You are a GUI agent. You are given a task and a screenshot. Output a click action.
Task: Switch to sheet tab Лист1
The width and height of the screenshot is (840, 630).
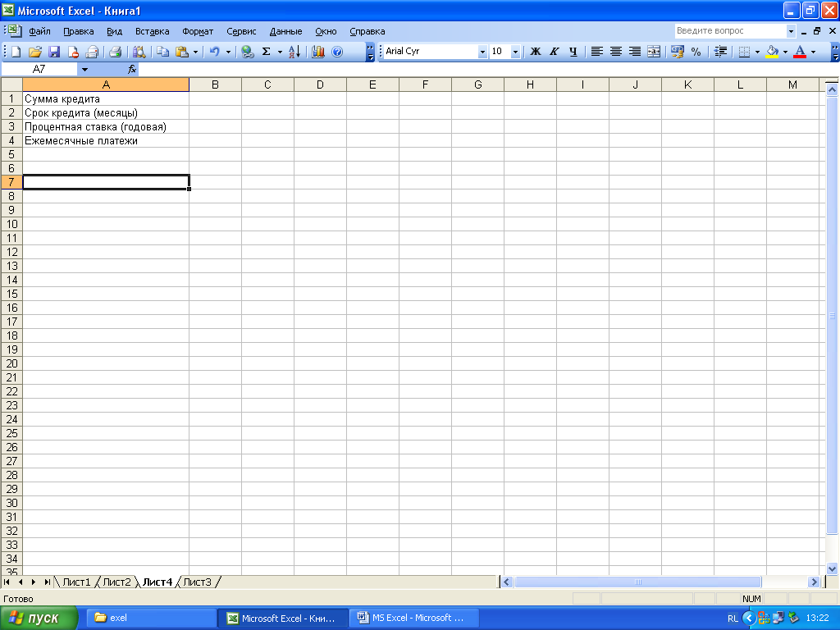pos(76,582)
